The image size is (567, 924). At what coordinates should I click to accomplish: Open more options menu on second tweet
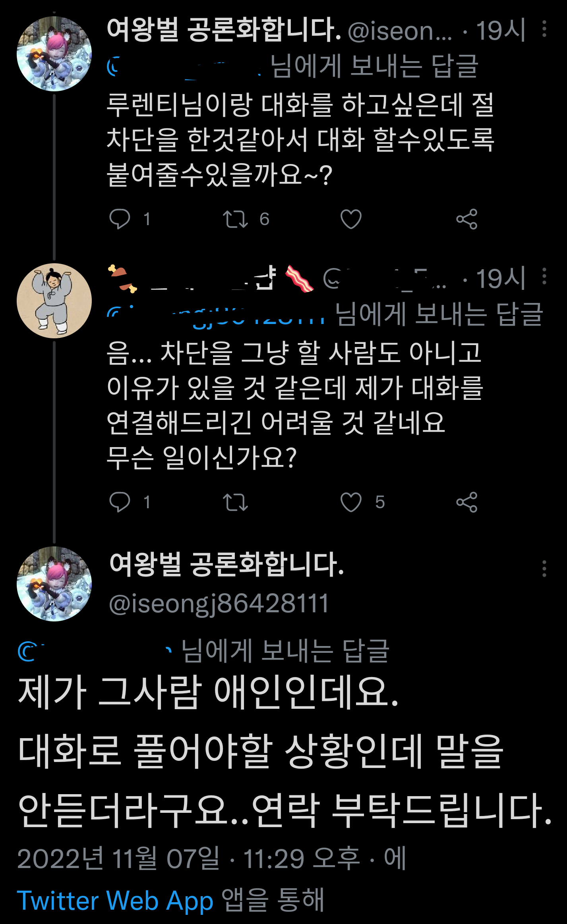click(x=544, y=276)
